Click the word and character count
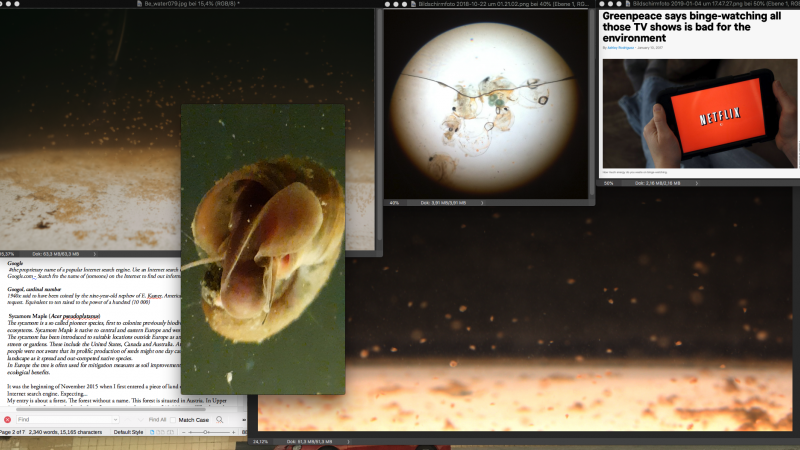The image size is (800, 450). [x=67, y=431]
